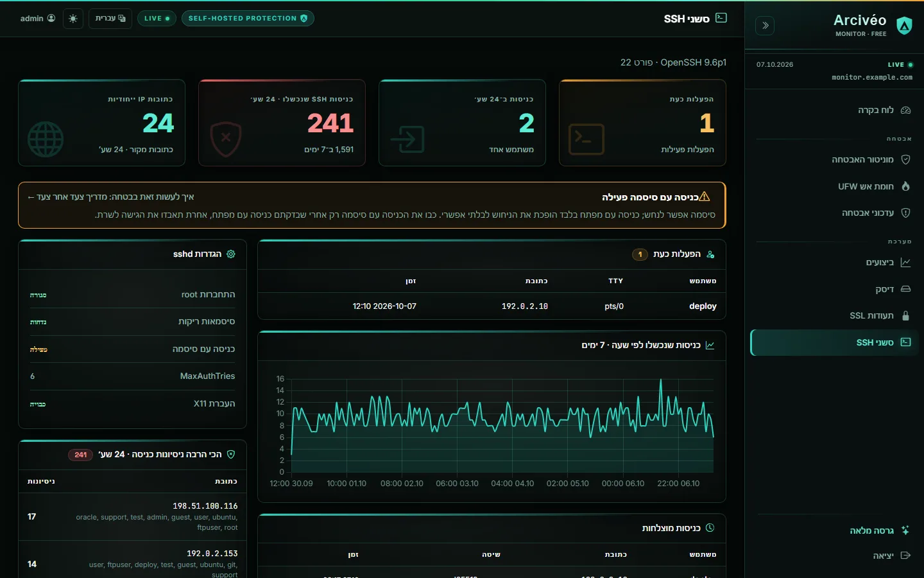
Task: Toggle the light/dark theme sun icon
Action: tap(73, 19)
